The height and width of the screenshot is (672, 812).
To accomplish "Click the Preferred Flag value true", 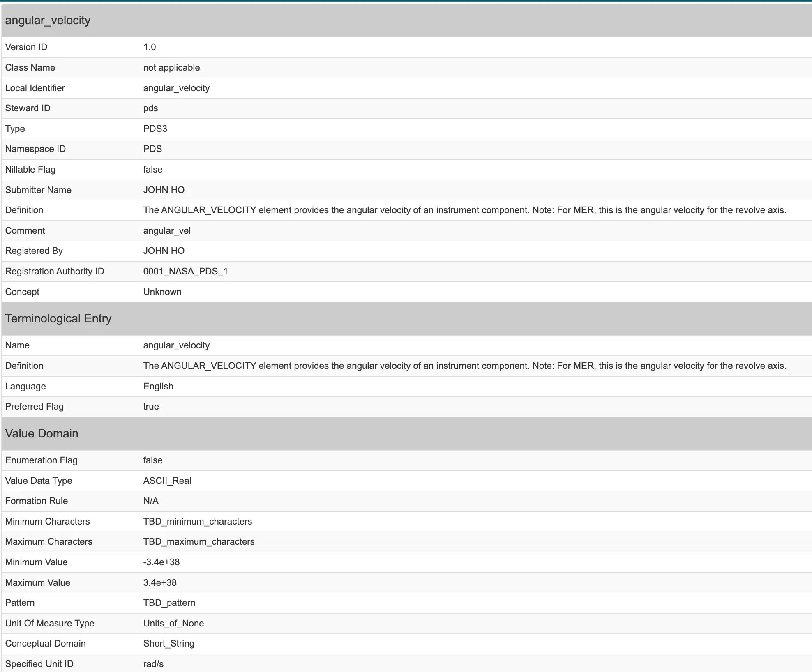I will [151, 407].
